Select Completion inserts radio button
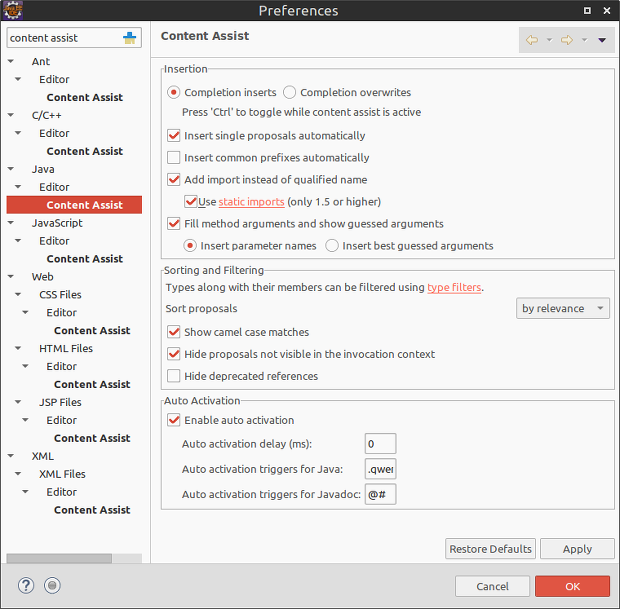The image size is (620, 609). pyautogui.click(x=174, y=92)
